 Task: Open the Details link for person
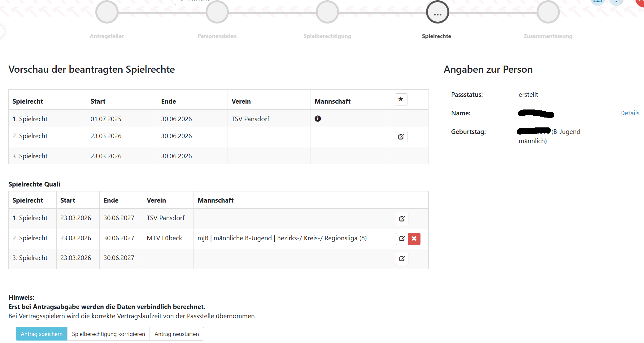629,113
